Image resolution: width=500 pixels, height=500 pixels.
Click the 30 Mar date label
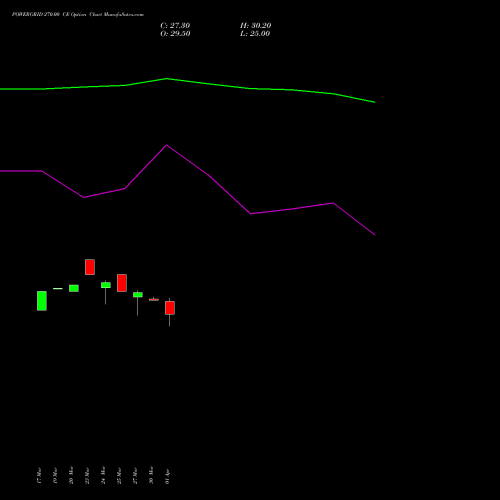[x=151, y=475]
